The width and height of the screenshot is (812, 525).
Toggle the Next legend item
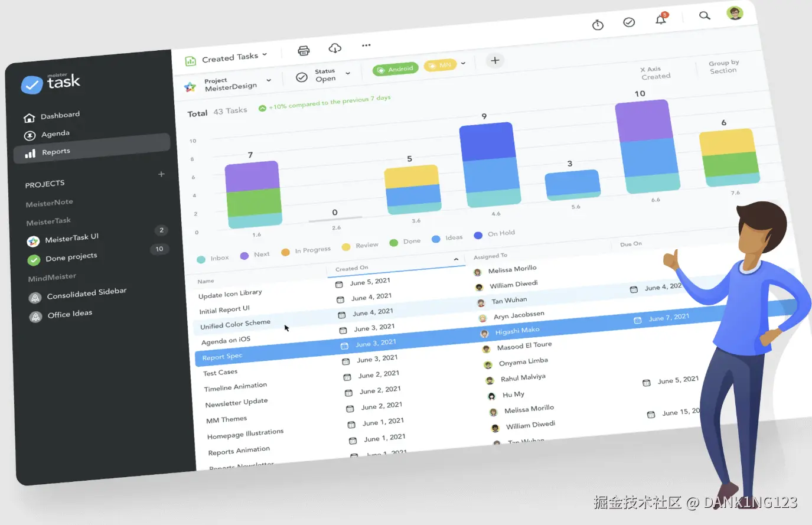pos(255,255)
